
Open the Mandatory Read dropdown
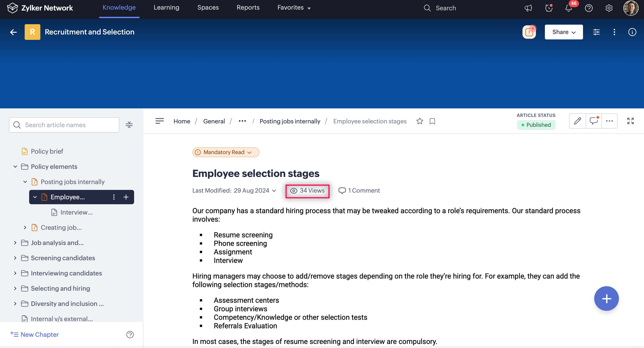pos(226,152)
